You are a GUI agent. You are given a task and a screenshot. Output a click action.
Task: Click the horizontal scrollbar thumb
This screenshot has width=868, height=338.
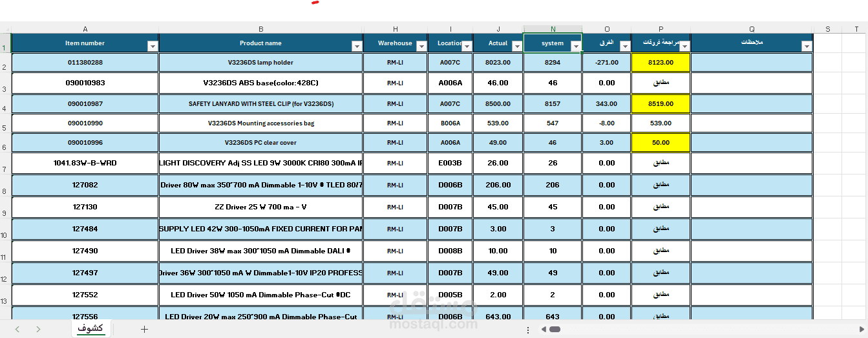555,330
